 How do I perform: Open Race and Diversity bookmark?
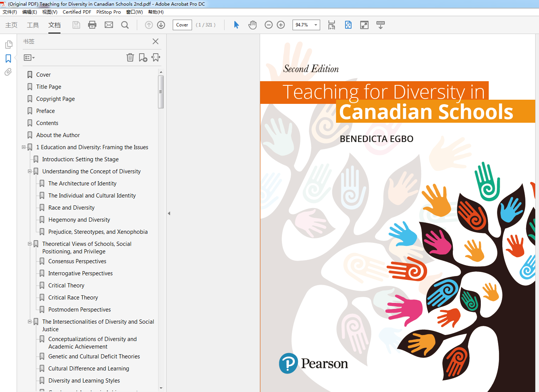(71, 208)
